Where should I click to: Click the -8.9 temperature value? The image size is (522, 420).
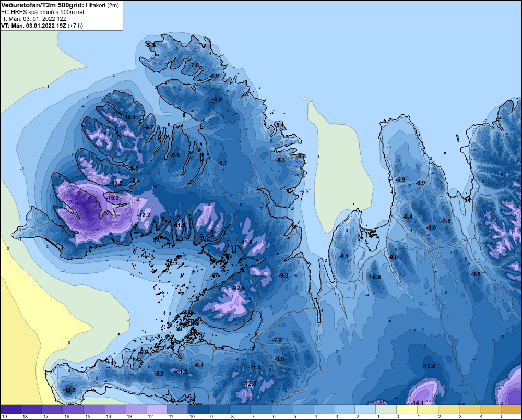376,277
